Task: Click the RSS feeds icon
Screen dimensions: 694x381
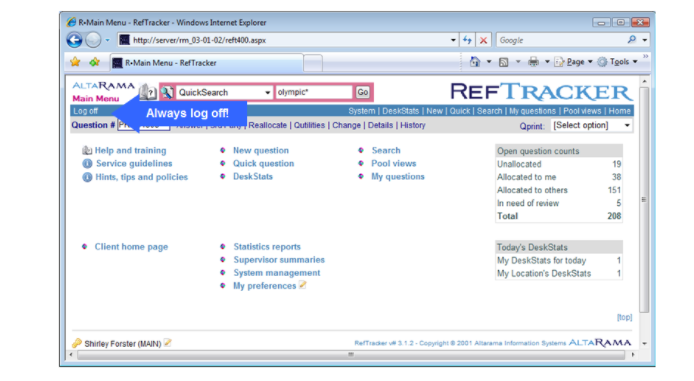Action: coord(504,62)
